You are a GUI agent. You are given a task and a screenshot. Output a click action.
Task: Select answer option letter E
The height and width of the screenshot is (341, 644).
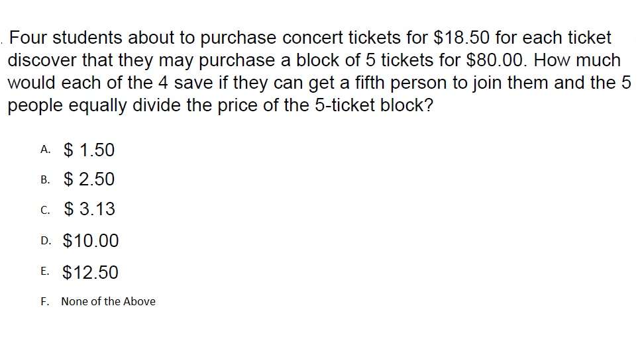click(44, 273)
